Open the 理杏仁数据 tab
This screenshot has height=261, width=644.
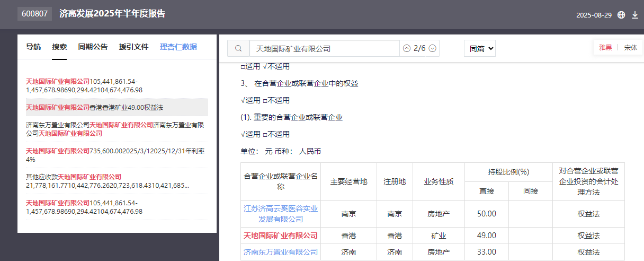pyautogui.click(x=178, y=47)
